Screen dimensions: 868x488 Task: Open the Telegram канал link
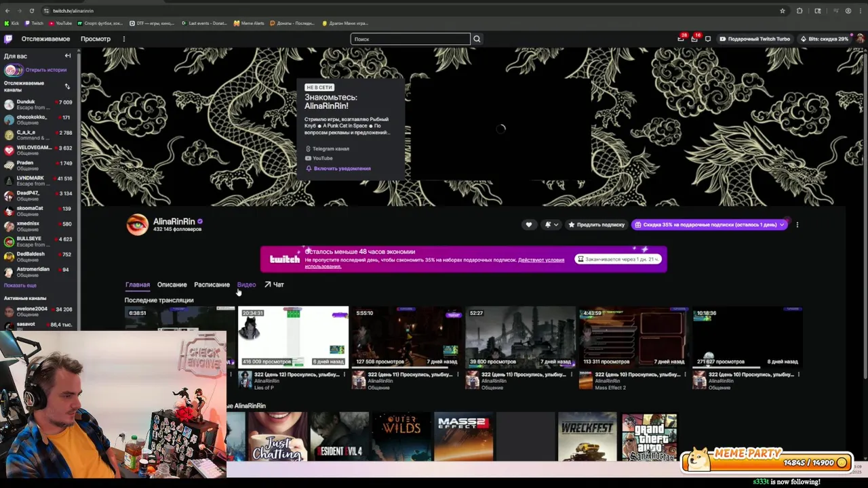[327, 148]
